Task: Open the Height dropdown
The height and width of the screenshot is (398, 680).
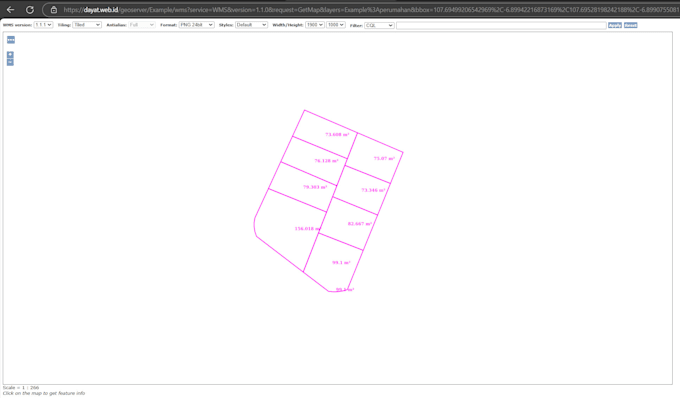Action: (x=336, y=25)
